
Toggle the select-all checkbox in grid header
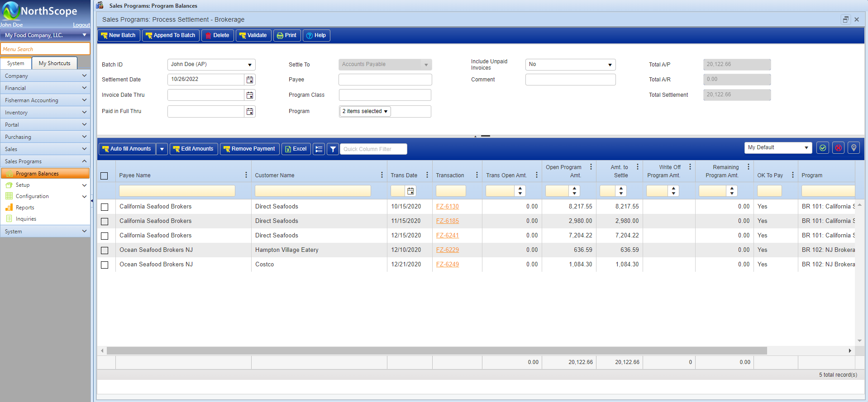click(104, 175)
